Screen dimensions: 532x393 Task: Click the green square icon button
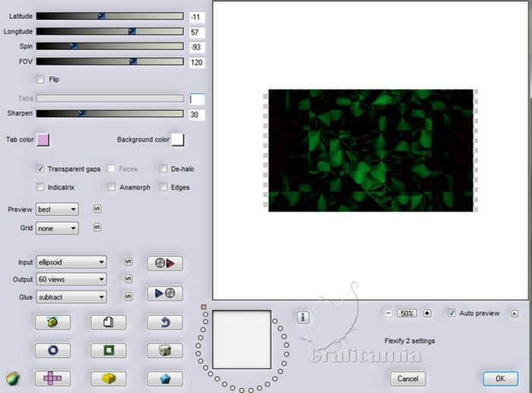(x=108, y=350)
